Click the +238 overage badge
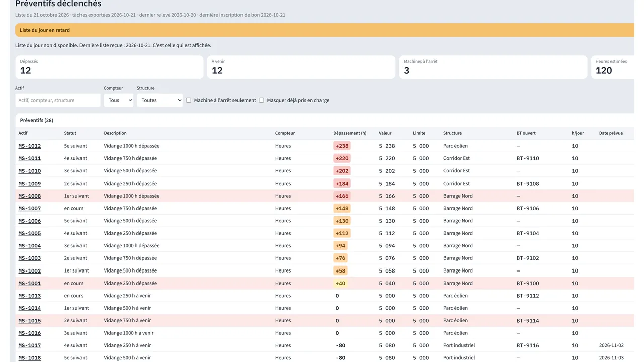Image resolution: width=644 pixels, height=362 pixels. [342, 146]
